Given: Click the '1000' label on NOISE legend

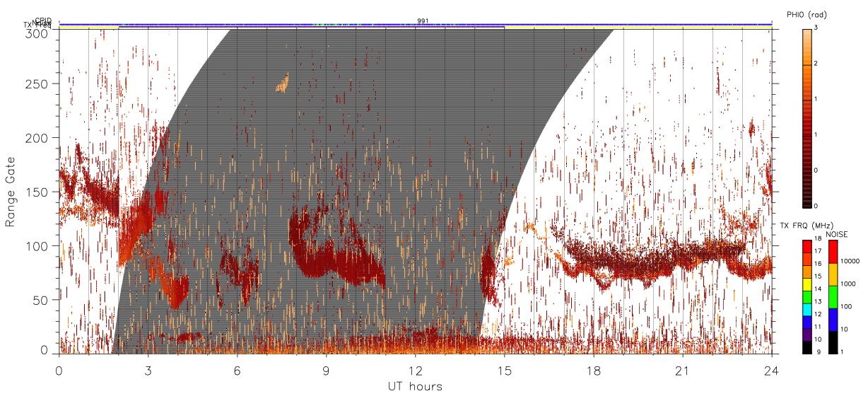Looking at the screenshot, I should (x=849, y=284).
